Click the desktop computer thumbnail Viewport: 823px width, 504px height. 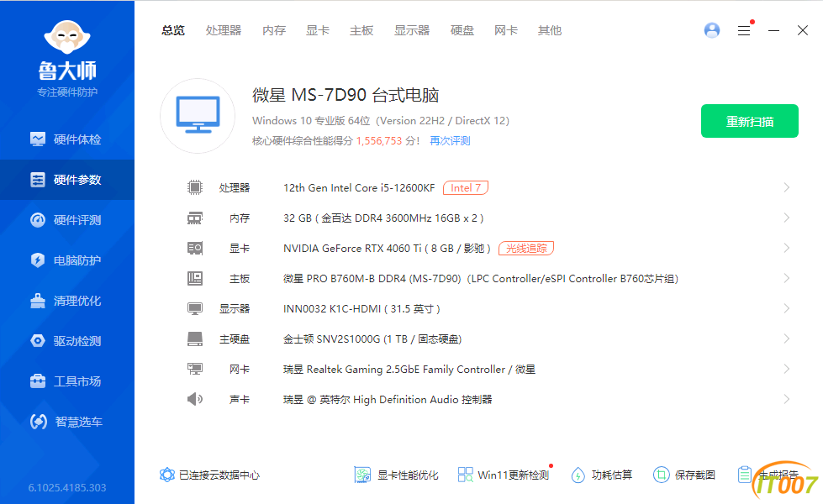[198, 116]
